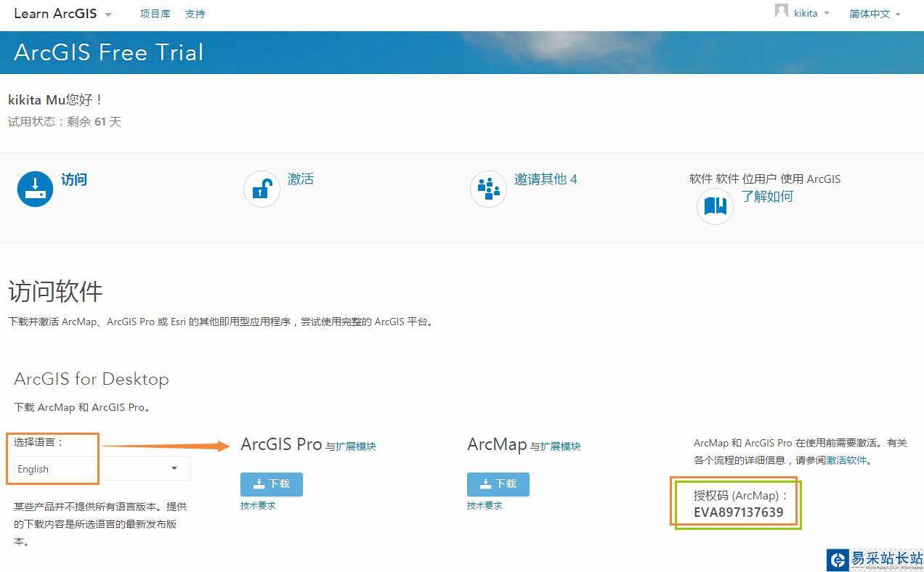
Task: Click the download drive icon beside 访问
Action: click(35, 189)
